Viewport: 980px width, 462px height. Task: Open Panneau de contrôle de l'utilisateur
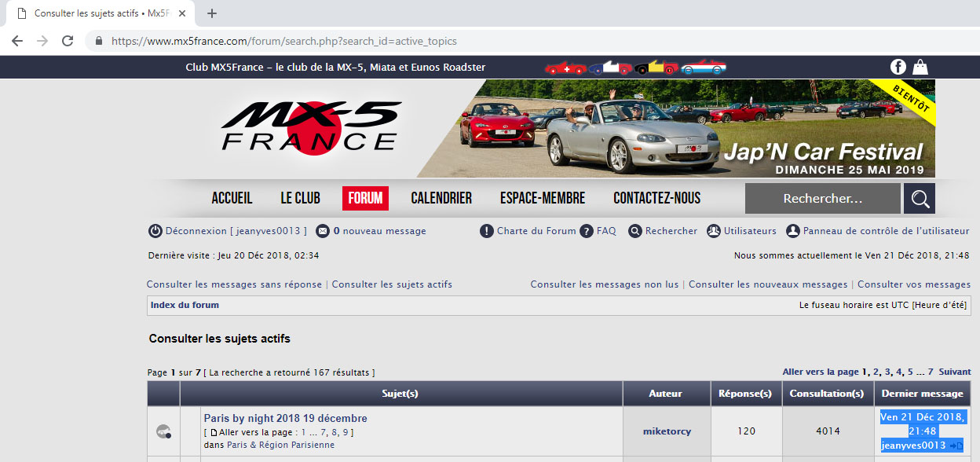coord(886,231)
